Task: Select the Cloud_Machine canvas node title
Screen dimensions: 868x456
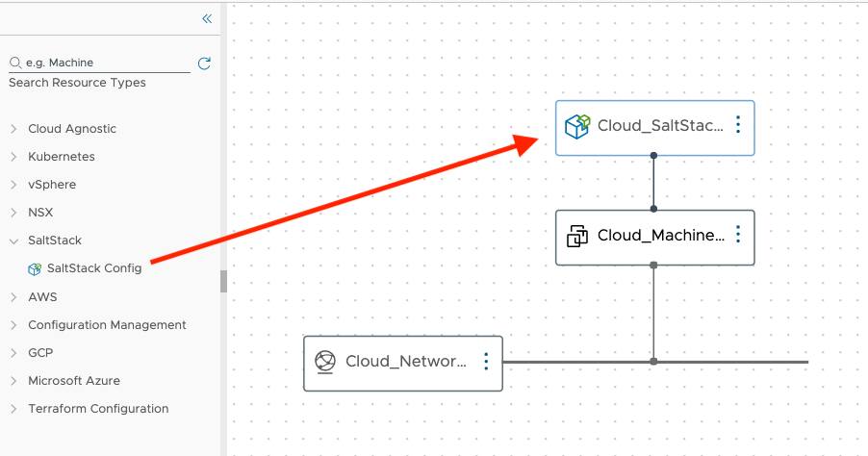Action: 661,235
